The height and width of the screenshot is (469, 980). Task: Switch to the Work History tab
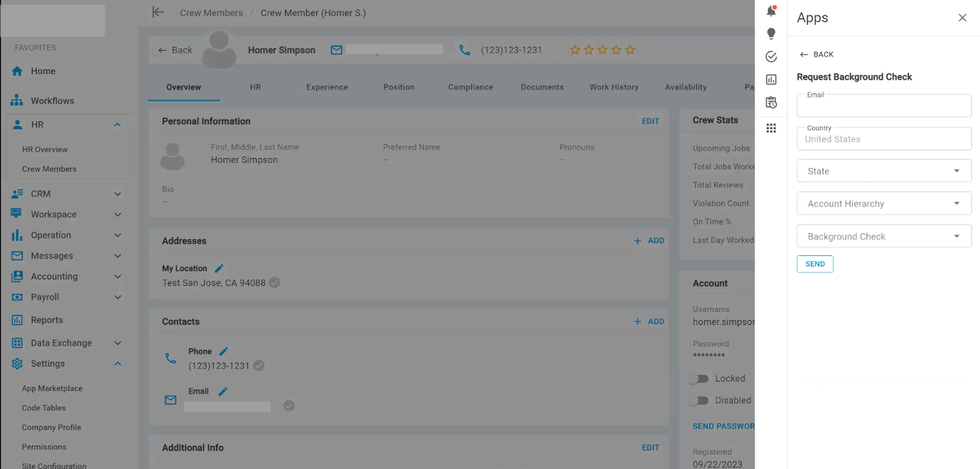click(614, 87)
